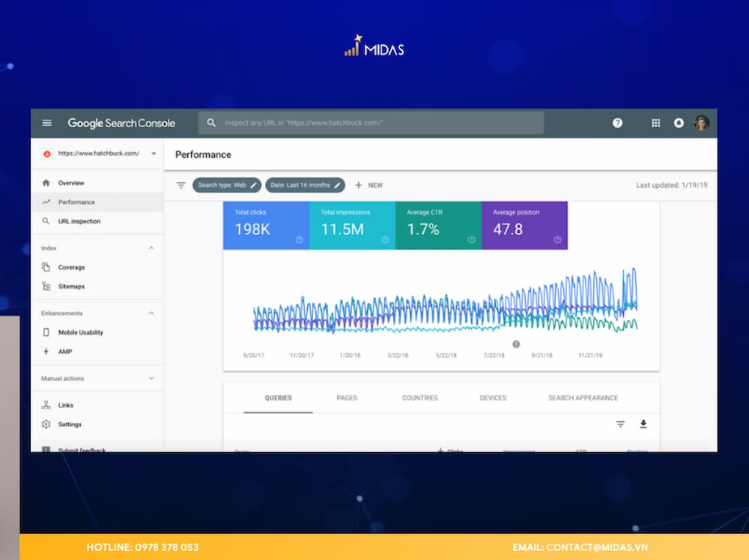Click the Sitemaps tree icon
The height and width of the screenshot is (560, 749).
click(x=46, y=286)
